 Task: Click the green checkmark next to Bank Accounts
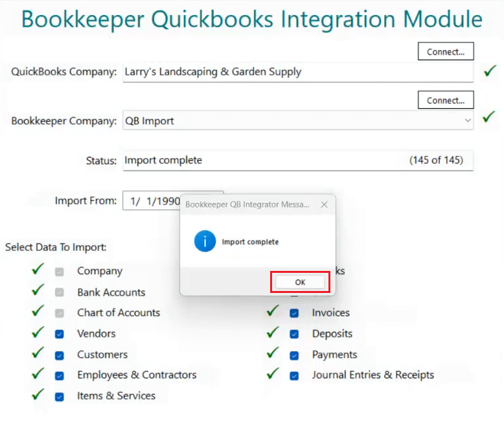(38, 290)
